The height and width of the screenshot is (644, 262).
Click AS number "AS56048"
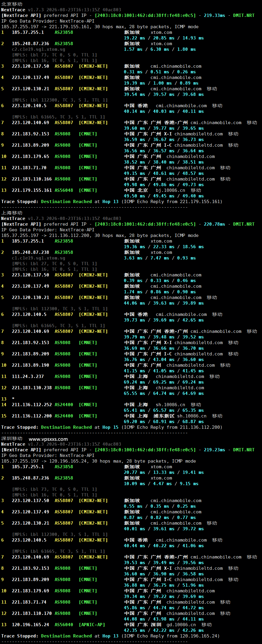tap(64, 190)
